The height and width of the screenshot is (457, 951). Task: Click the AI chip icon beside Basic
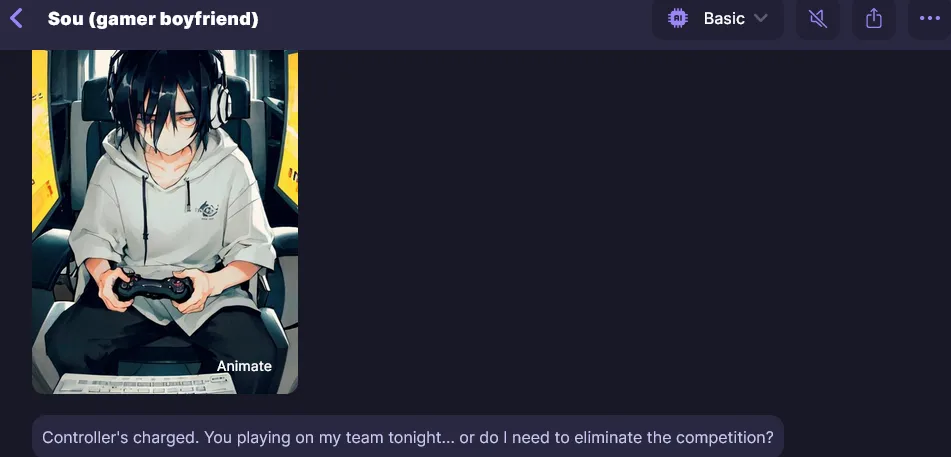click(677, 19)
